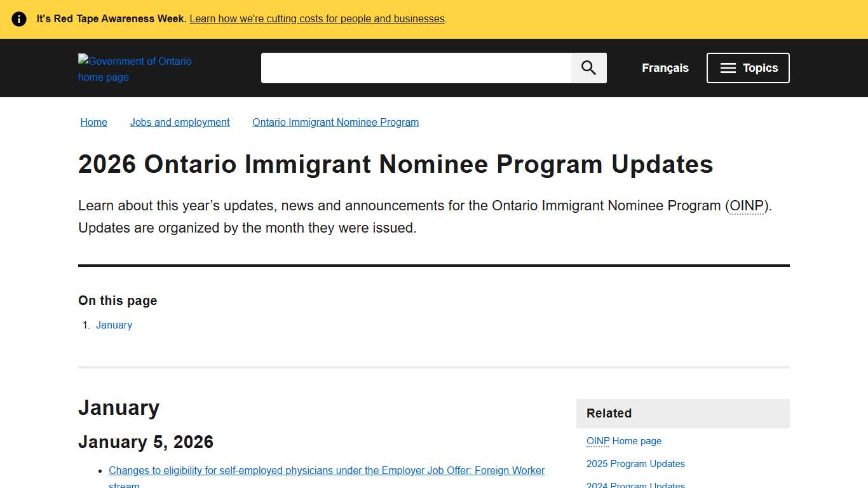Click the Related sidebar header
Image resolution: width=868 pixels, height=488 pixels.
[x=608, y=413]
